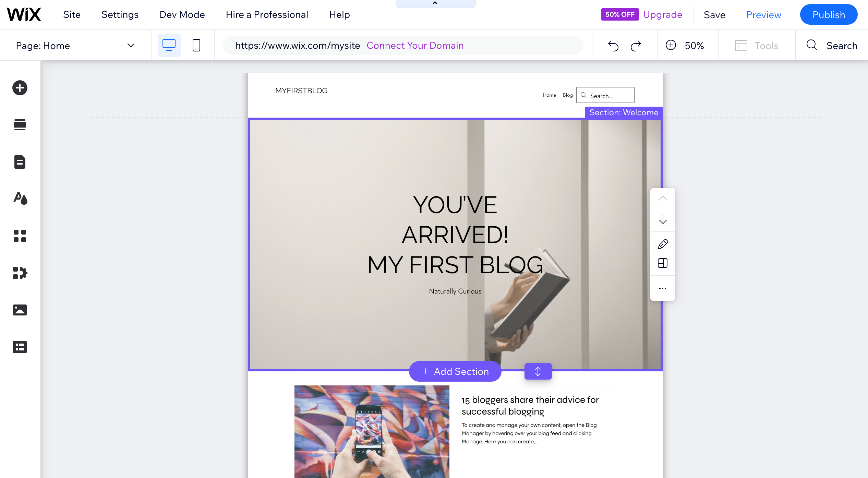Click the Publish button
This screenshot has height=478, width=868.
(x=829, y=15)
